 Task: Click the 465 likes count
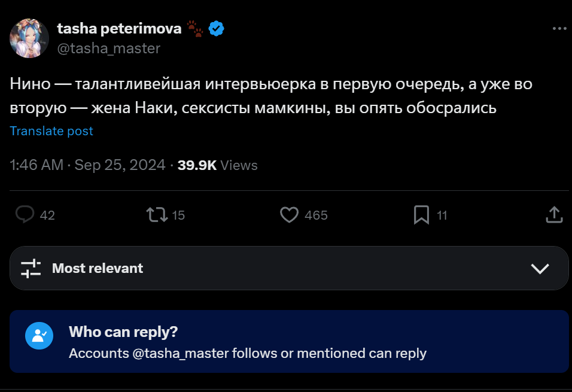315,215
